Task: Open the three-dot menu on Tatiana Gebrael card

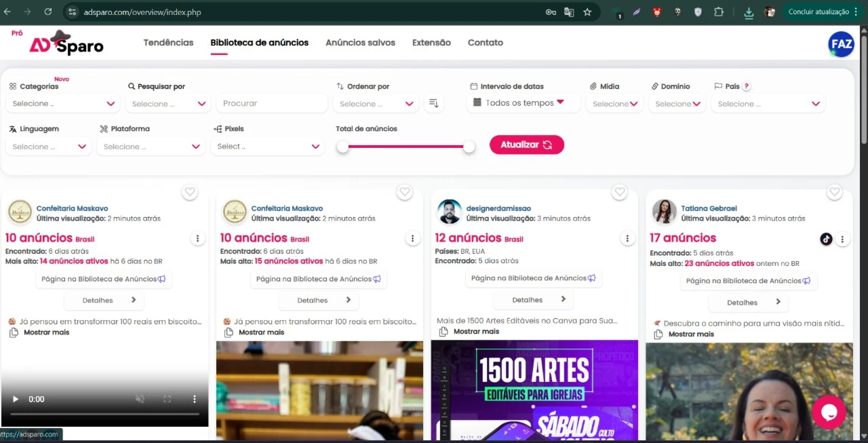Action: tap(842, 239)
